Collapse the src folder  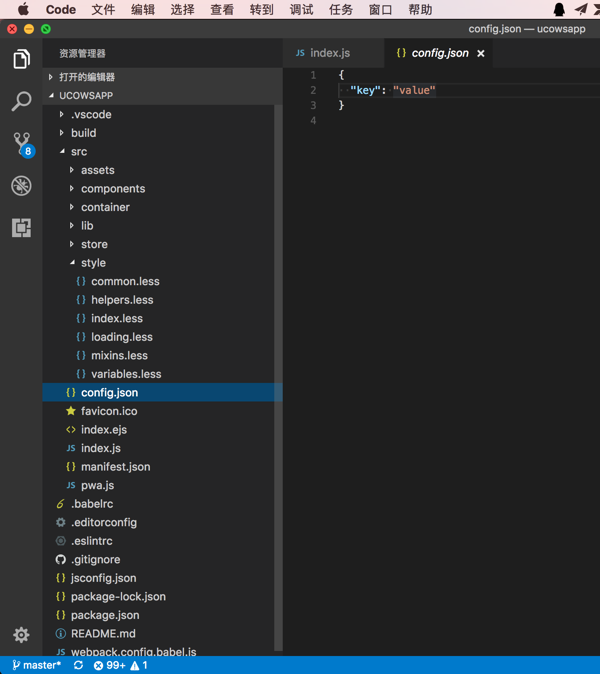79,152
